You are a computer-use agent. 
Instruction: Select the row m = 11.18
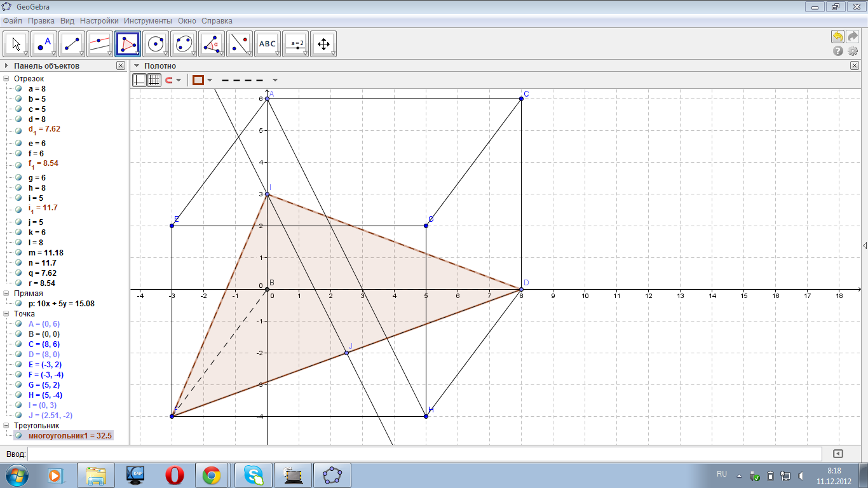click(x=46, y=253)
